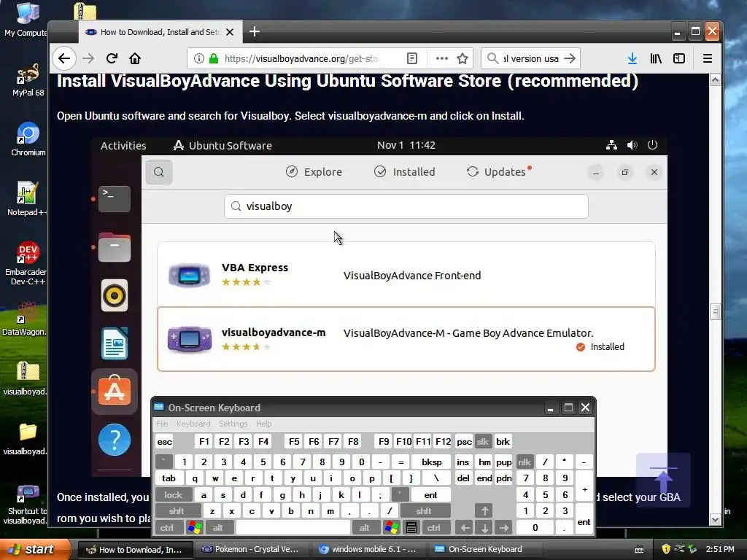The image size is (747, 560).
Task: Open the browser library icon
Action: point(656,58)
